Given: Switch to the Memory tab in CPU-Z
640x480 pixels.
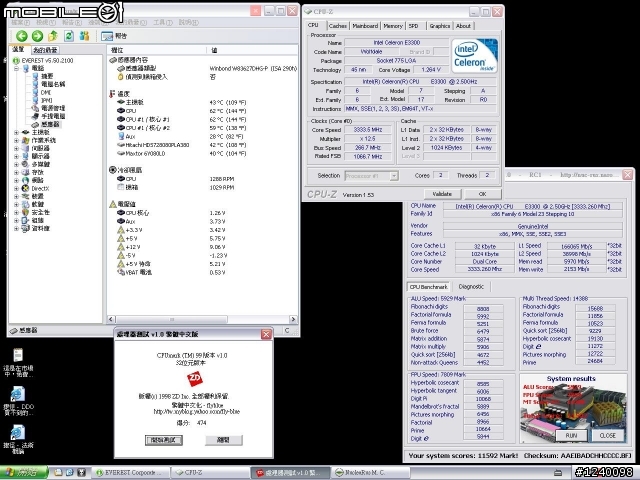Looking at the screenshot, I should pyautogui.click(x=393, y=26).
